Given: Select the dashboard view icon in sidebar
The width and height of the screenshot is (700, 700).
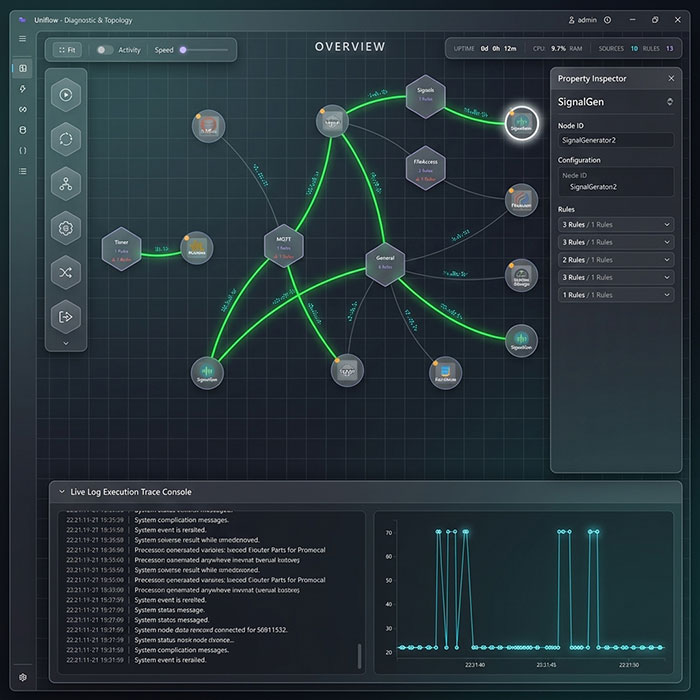Looking at the screenshot, I should [x=23, y=68].
